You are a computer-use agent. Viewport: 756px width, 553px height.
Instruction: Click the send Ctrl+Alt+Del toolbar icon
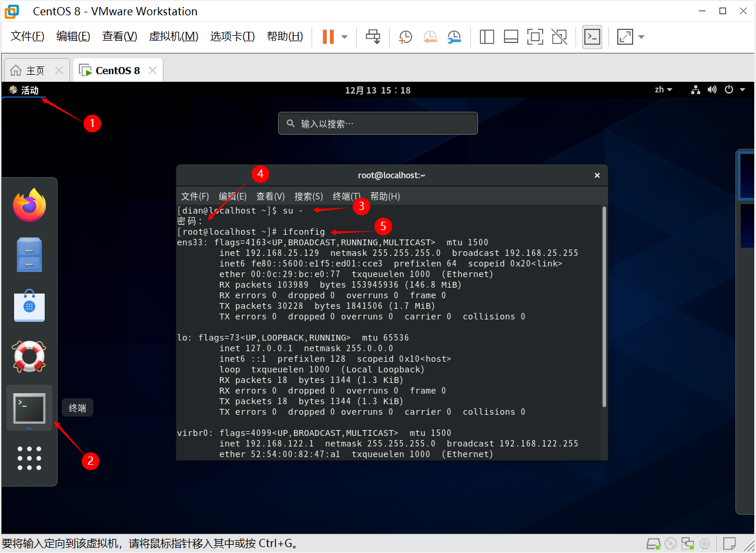pyautogui.click(x=373, y=36)
